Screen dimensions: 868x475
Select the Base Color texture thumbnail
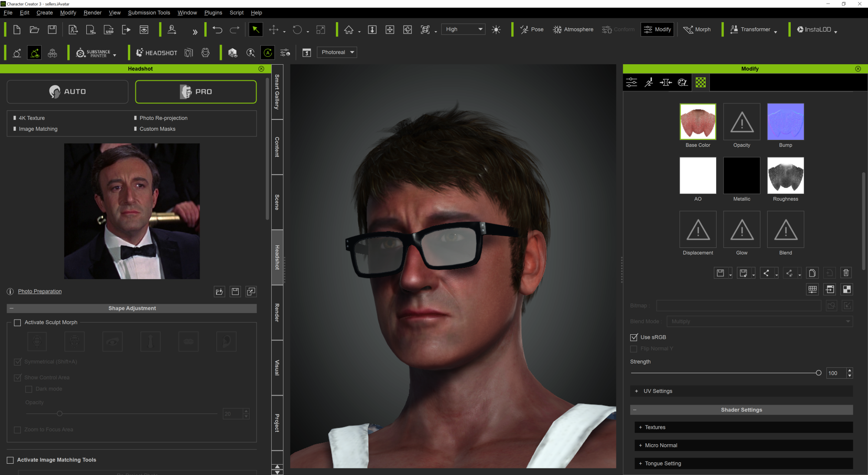pyautogui.click(x=698, y=122)
